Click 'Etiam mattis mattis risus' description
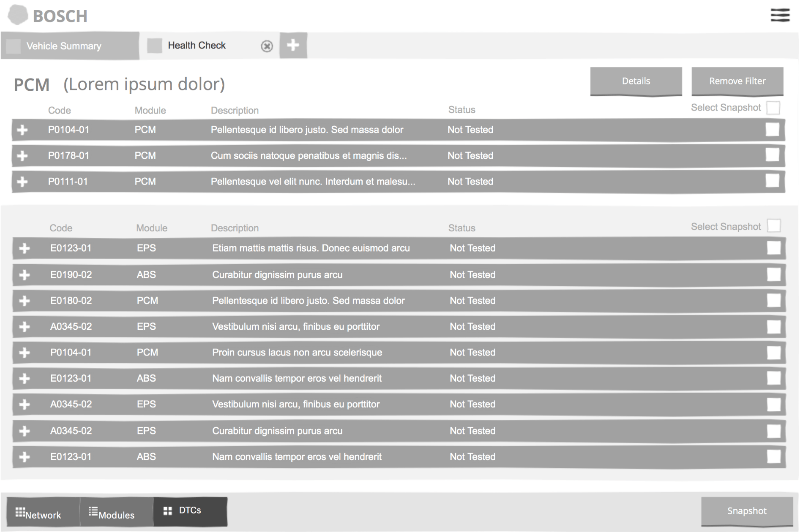 [311, 248]
